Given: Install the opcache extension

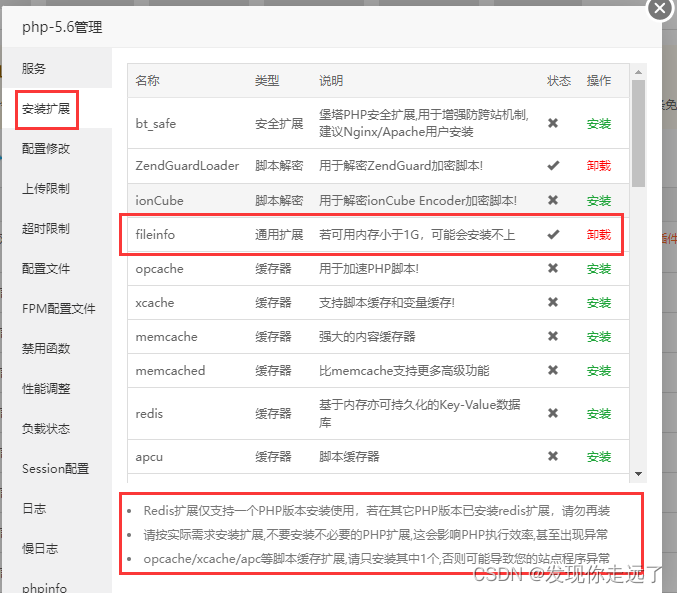Looking at the screenshot, I should pos(598,269).
